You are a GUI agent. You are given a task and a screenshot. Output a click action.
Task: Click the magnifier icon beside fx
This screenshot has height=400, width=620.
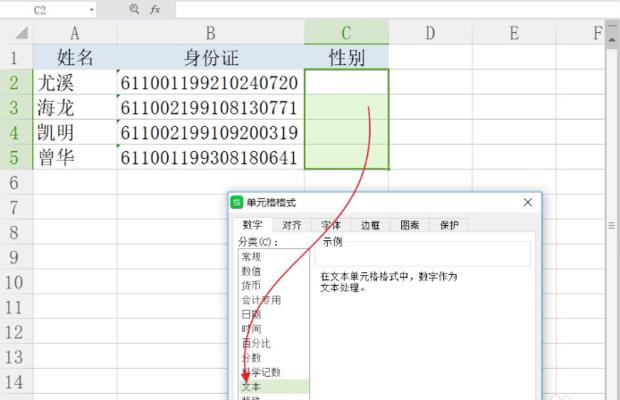point(134,9)
